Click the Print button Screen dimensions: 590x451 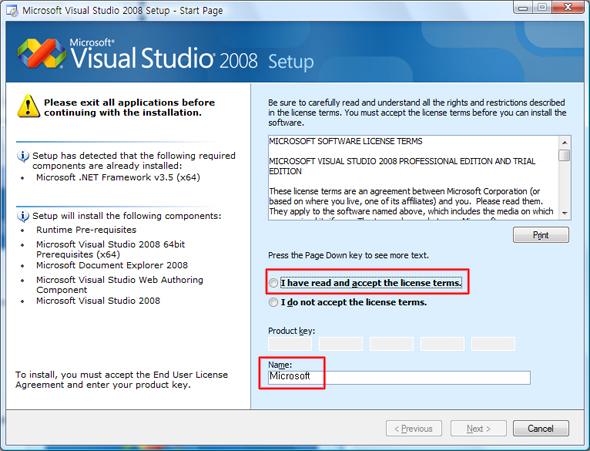tap(541, 235)
